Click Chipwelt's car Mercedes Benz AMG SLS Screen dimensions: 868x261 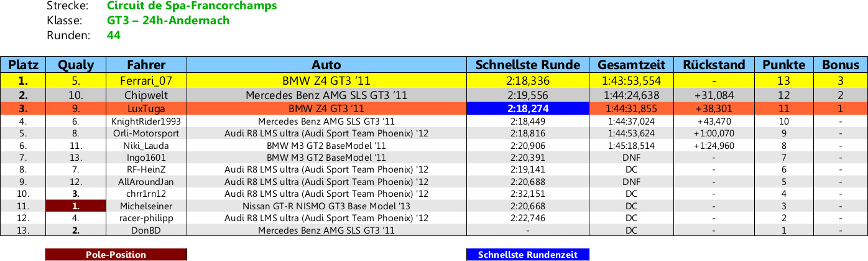click(326, 95)
